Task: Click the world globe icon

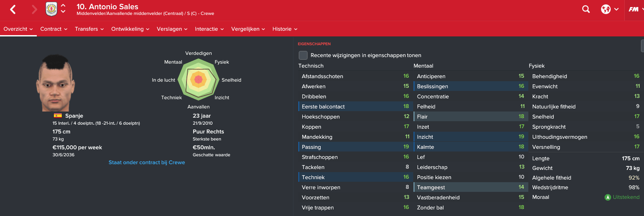Action: 606,9
